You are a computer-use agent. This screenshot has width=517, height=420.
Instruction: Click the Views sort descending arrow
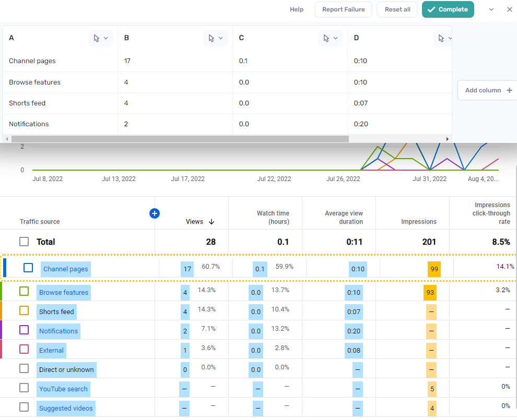tap(211, 222)
